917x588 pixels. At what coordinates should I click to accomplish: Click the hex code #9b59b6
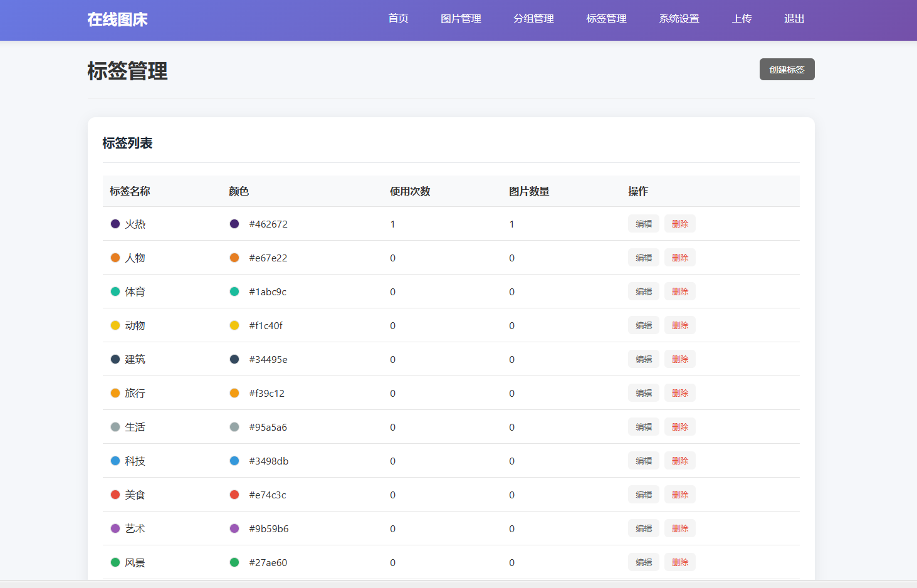[x=269, y=528]
